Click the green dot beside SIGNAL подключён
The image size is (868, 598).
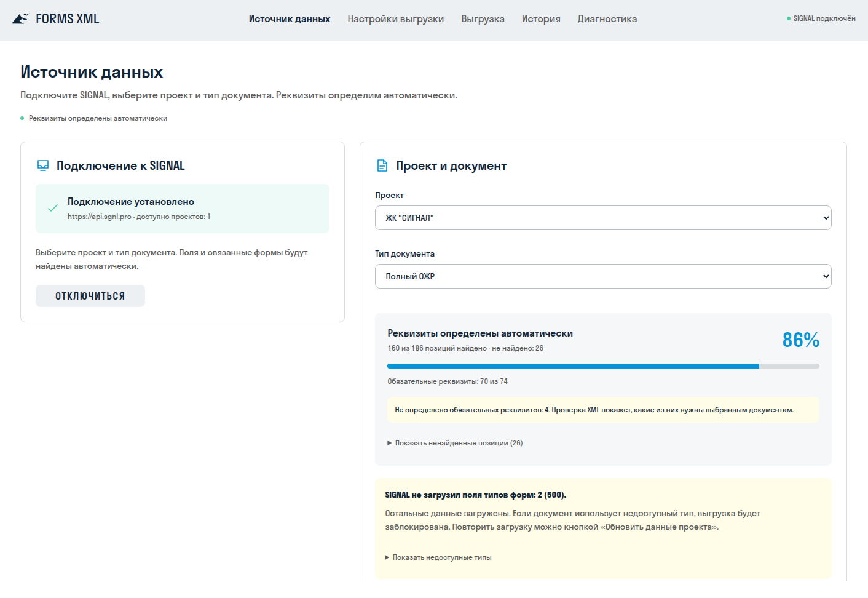[x=789, y=18]
